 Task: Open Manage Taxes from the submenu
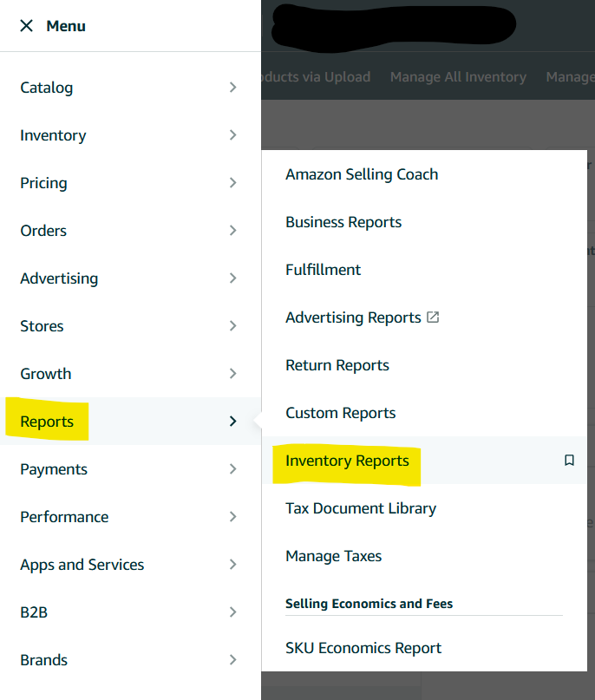[x=333, y=556]
